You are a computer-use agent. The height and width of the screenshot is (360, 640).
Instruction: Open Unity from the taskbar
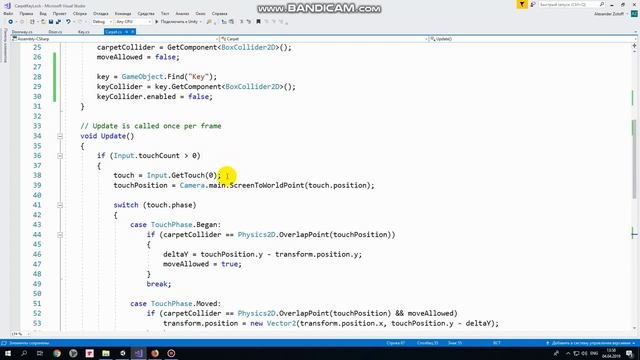[x=122, y=353]
